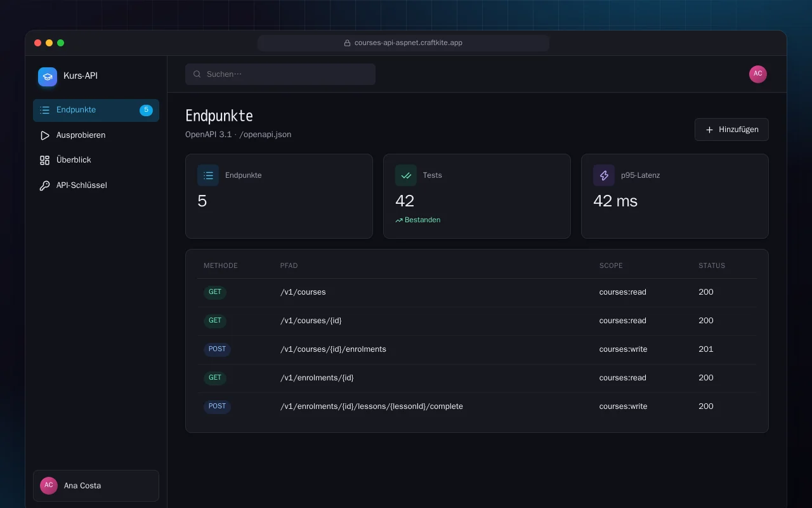Click the POST badge for lessons complete endpoint
This screenshot has height=508, width=812.
click(x=217, y=406)
